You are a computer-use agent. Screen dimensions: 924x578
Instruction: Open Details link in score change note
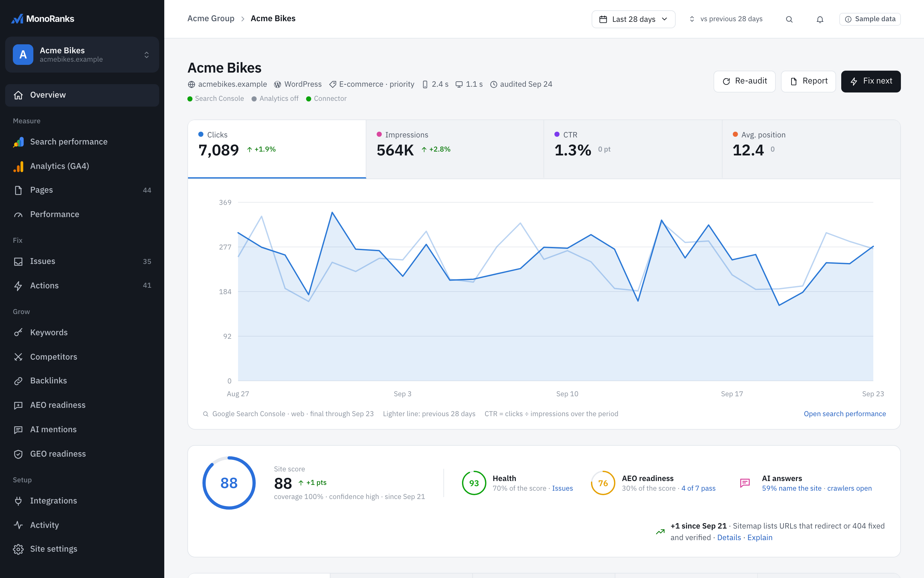coord(729,538)
